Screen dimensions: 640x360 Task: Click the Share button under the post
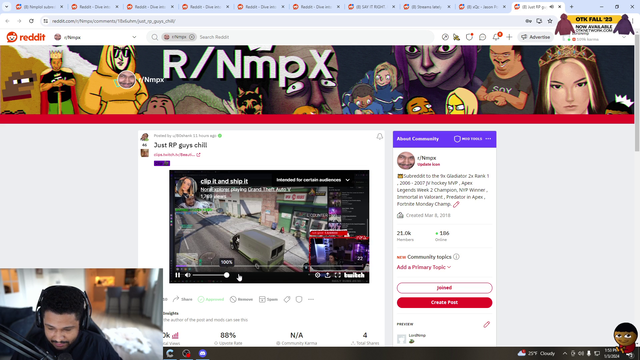[x=182, y=299]
